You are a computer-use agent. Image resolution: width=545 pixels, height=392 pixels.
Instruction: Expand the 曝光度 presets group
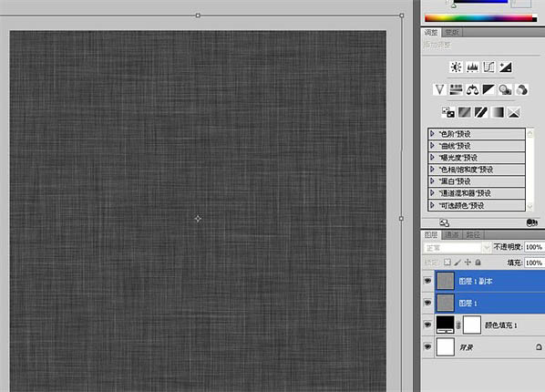pos(432,157)
